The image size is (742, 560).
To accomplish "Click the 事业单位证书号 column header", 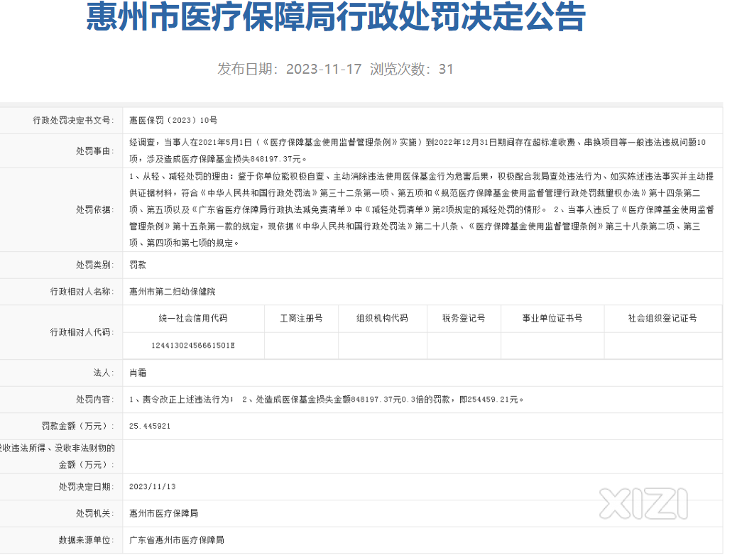I will coord(552,318).
